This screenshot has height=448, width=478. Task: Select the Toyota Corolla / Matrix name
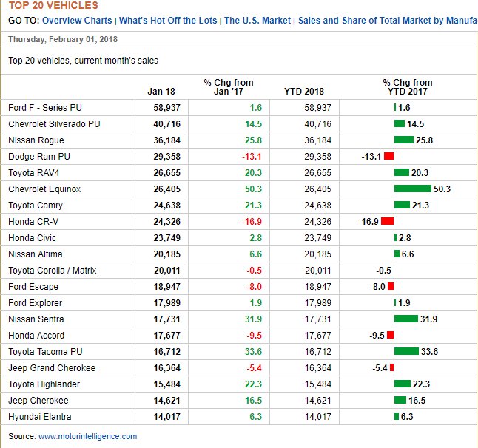(x=52, y=271)
